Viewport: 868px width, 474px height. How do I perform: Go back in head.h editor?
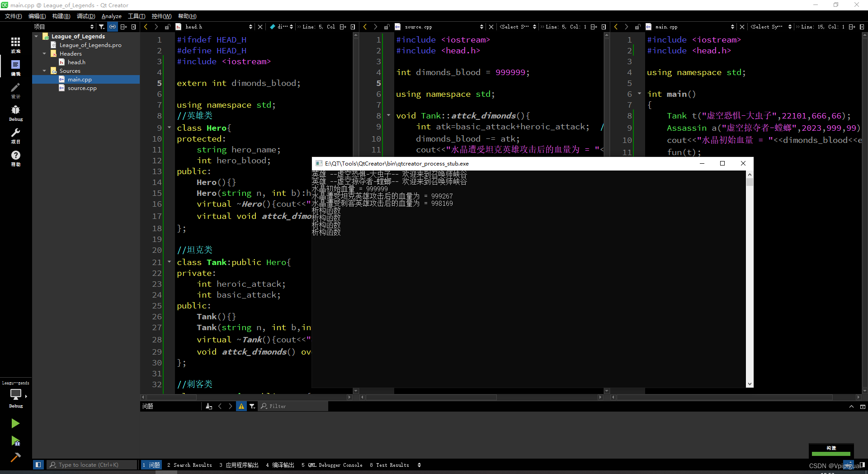tap(146, 27)
